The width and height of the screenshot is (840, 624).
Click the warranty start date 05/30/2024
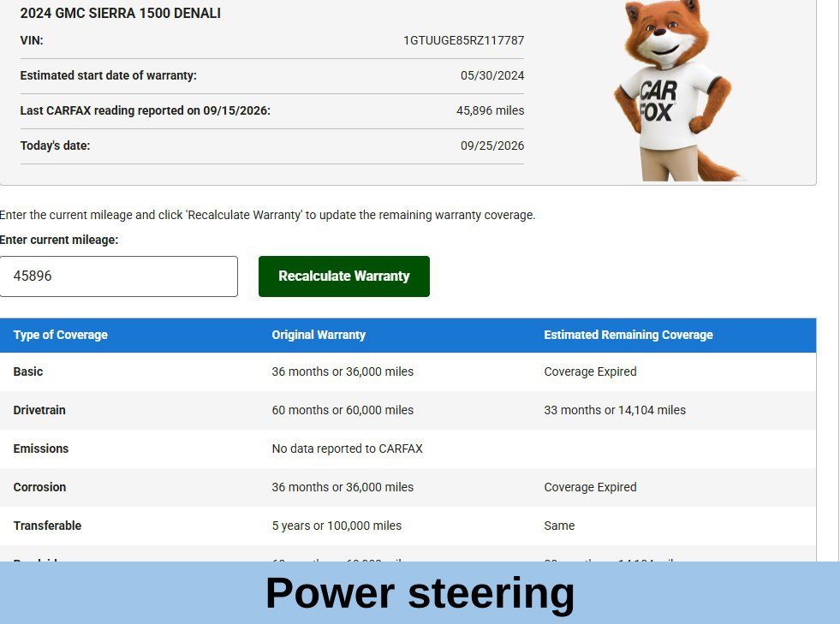[x=492, y=75]
